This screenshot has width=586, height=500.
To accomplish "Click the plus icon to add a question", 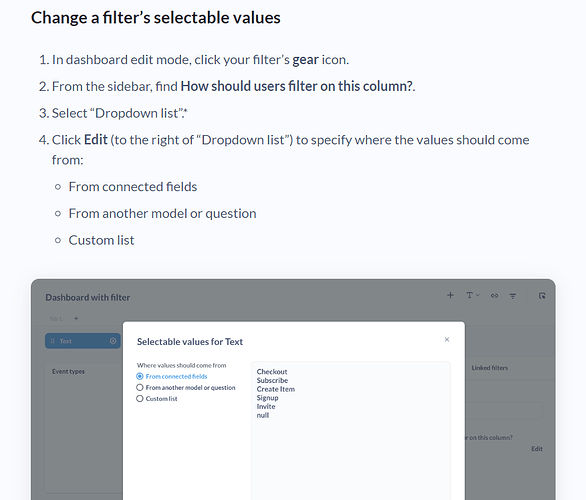I will (x=450, y=295).
